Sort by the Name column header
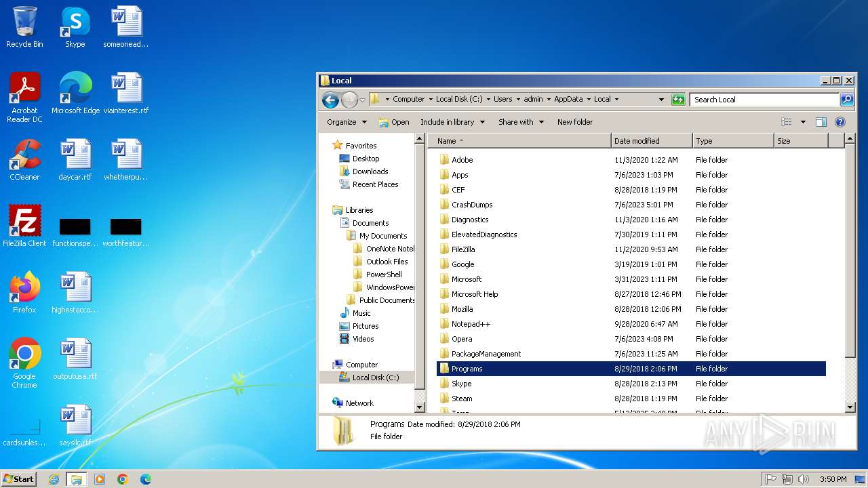The width and height of the screenshot is (868, 488). (x=521, y=141)
